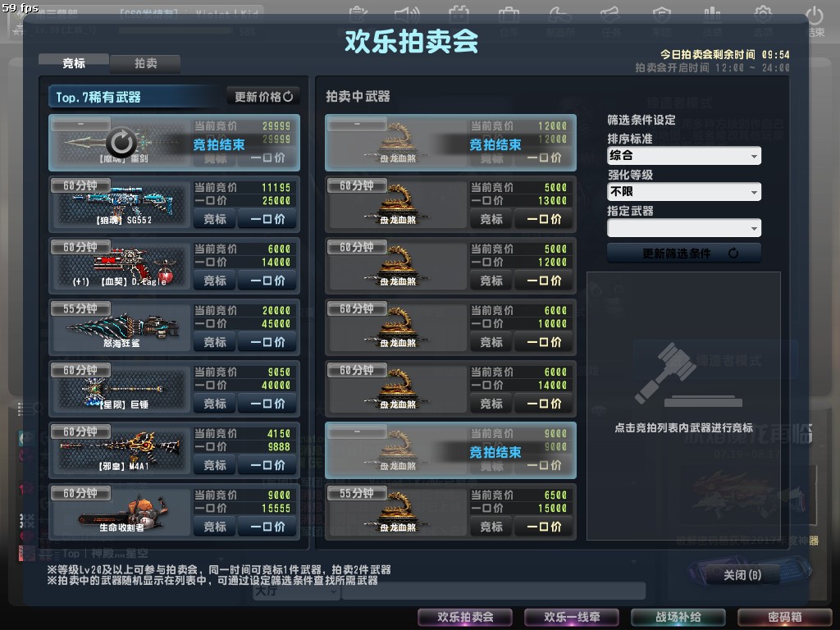Open 战场补给 from bottom bar
840x630 pixels.
678,617
